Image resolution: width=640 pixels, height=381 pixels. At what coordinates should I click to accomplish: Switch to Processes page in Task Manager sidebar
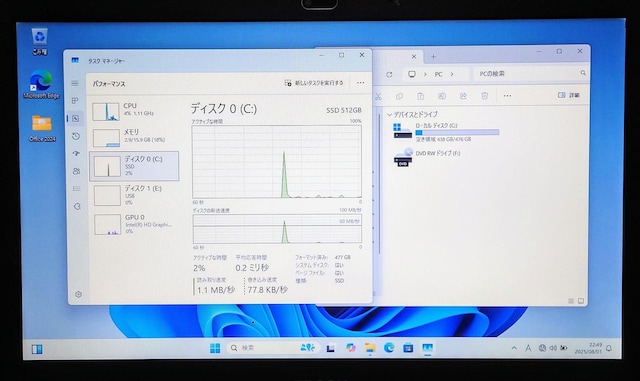[75, 100]
